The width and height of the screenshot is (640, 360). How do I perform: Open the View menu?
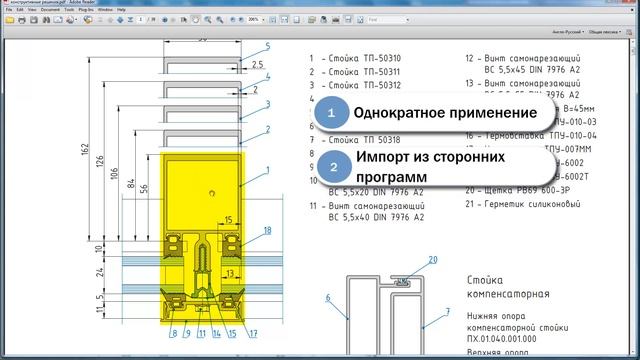click(x=32, y=10)
